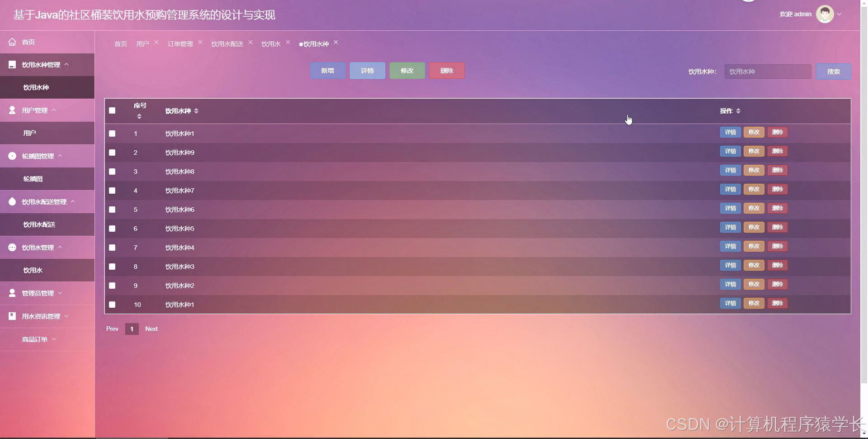Open the 轮播图 submenu item
The height and width of the screenshot is (439, 868).
47,179
